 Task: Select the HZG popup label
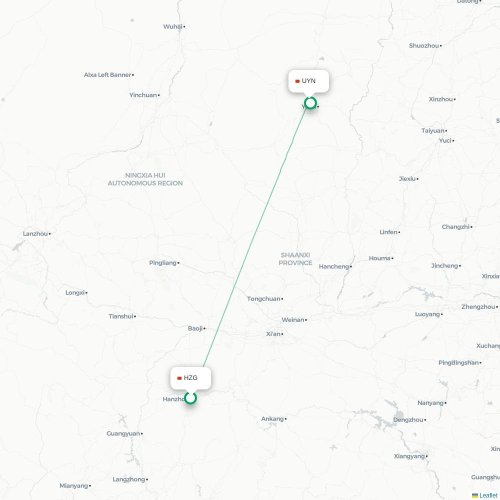click(x=191, y=378)
